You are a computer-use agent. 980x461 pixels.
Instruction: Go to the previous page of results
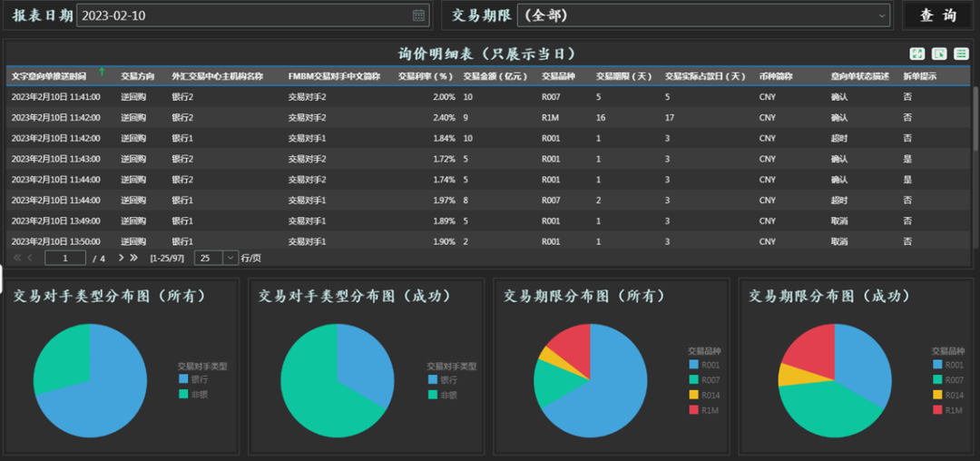click(30, 258)
